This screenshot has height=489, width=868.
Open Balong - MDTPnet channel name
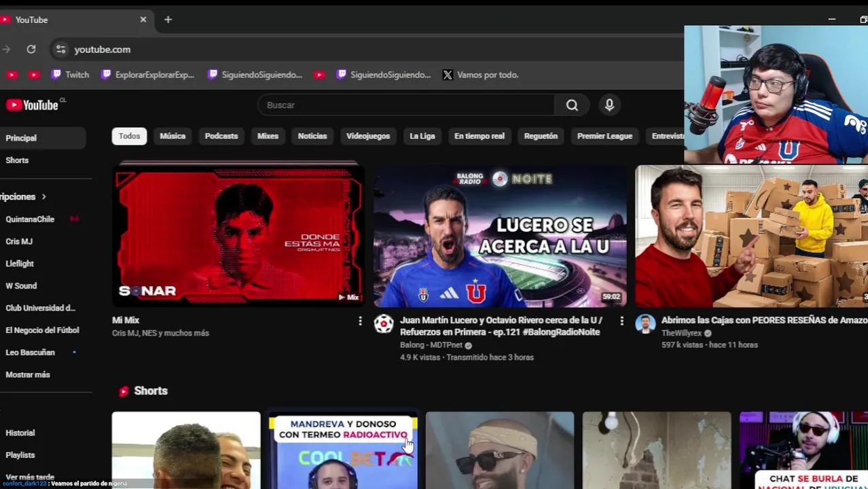click(431, 345)
